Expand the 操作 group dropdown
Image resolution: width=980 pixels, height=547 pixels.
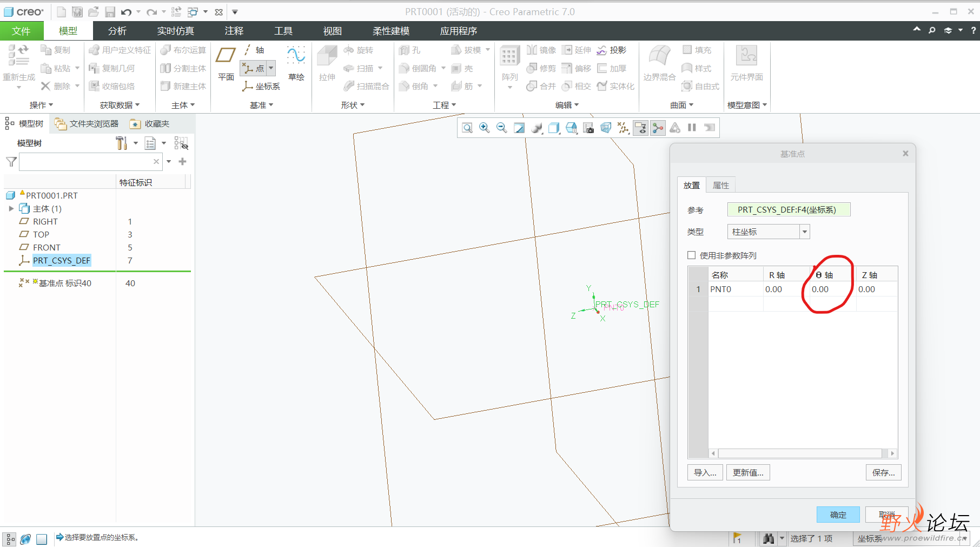point(42,105)
